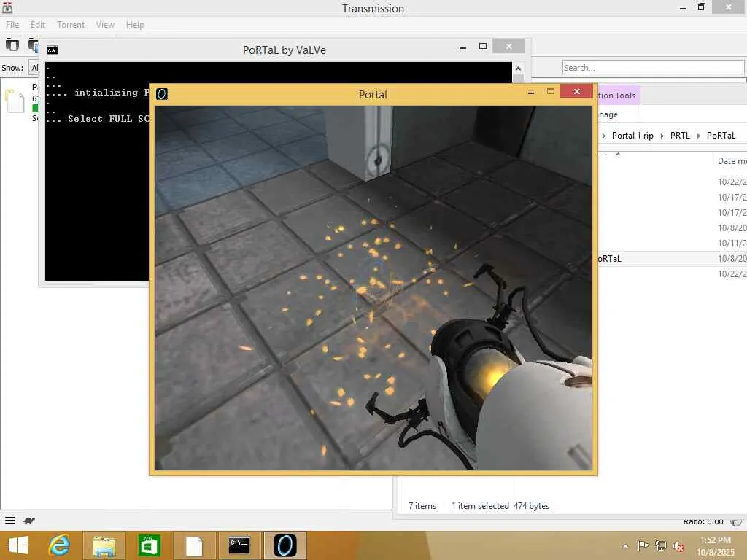Click the Portal 1 rip breadcrumb in Explorer
747x560 pixels.
point(632,136)
